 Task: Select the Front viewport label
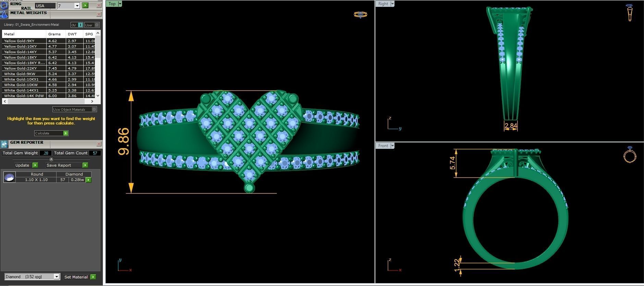[x=383, y=146]
